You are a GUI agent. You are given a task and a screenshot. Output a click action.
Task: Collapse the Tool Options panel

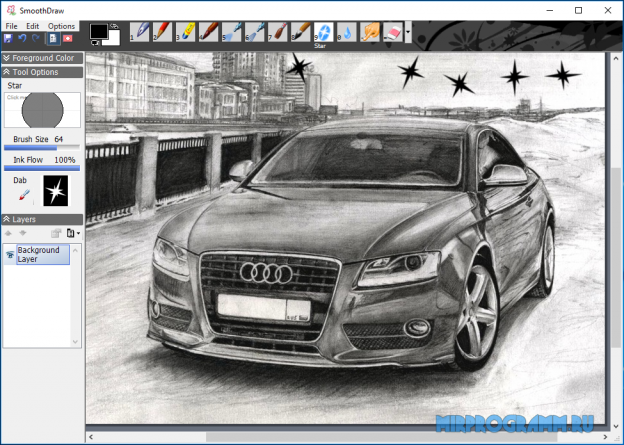42,72
